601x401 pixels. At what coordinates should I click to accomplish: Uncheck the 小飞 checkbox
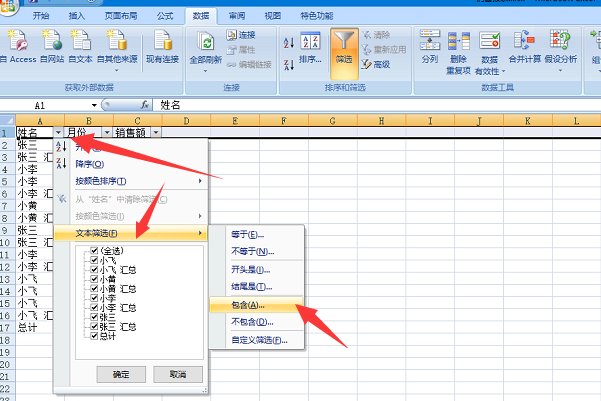tap(94, 260)
